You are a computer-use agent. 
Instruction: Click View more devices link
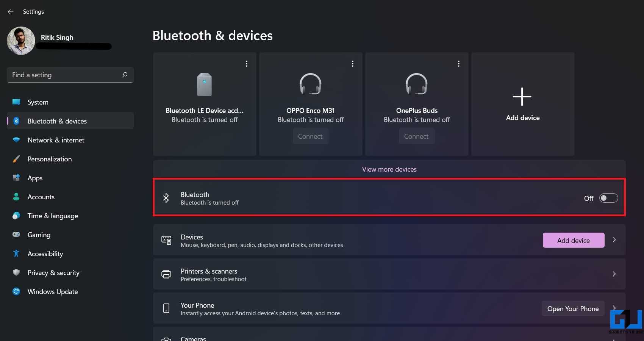pos(389,169)
